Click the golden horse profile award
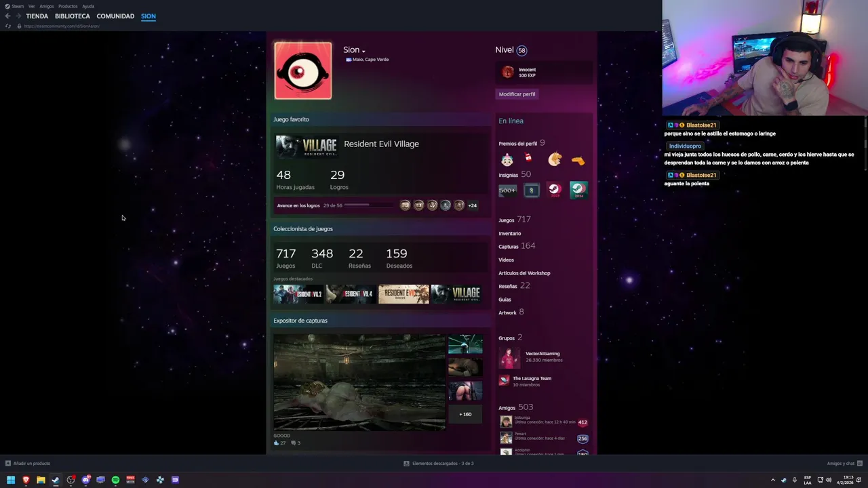The width and height of the screenshot is (868, 488). point(555,160)
